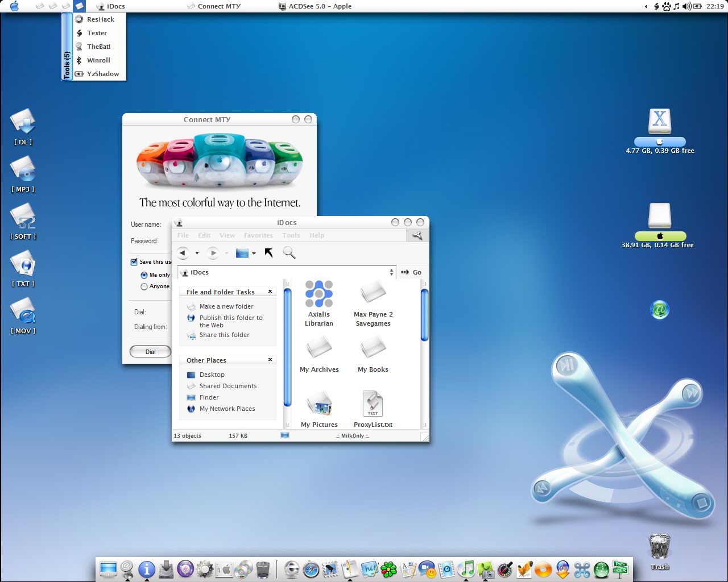The height and width of the screenshot is (582, 728).
Task: Go Back in iDocs toolbar
Action: (x=183, y=253)
